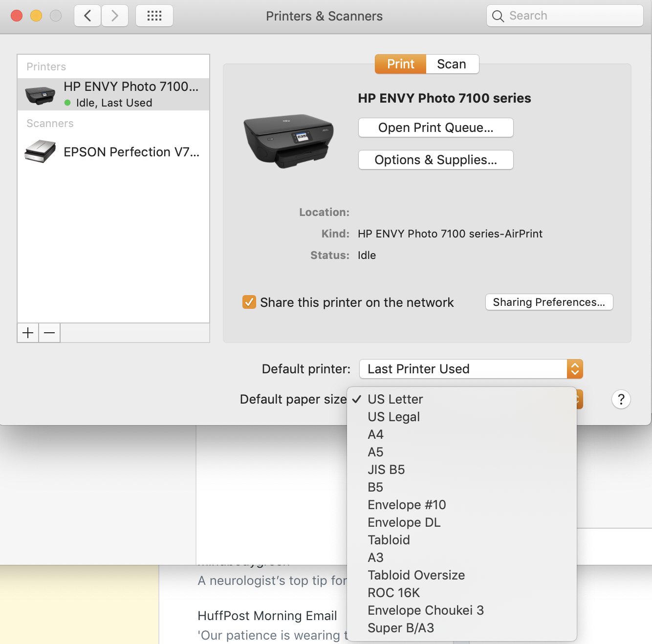
Task: Choose A4 from the paper size list
Action: pyautogui.click(x=375, y=434)
